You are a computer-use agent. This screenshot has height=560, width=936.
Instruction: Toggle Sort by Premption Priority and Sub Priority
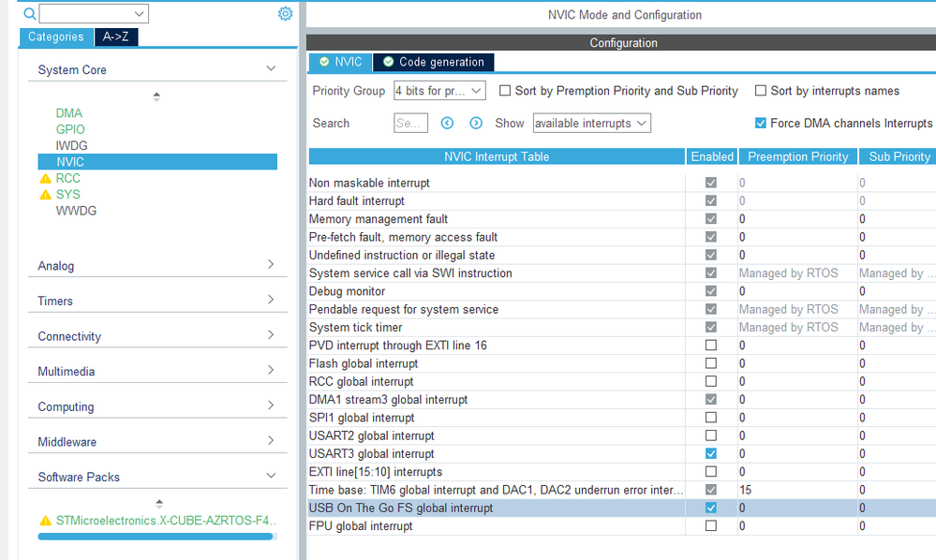click(x=505, y=91)
